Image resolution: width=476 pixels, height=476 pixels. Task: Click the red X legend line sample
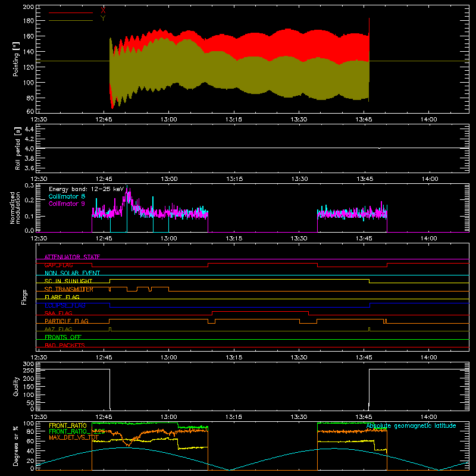point(71,12)
